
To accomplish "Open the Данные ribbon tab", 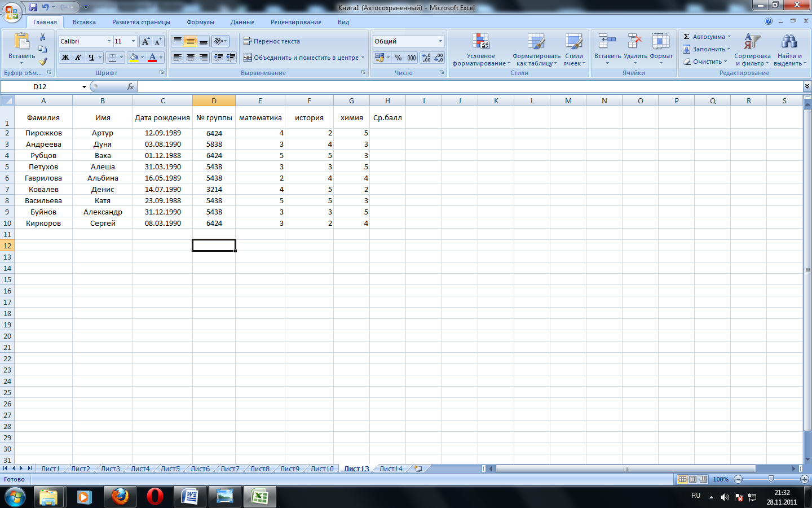I will click(242, 22).
